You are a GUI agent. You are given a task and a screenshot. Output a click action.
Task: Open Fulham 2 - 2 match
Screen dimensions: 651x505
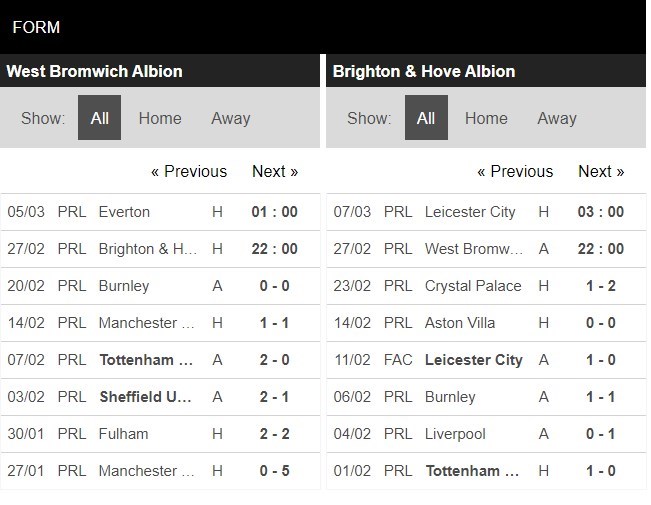click(x=123, y=434)
